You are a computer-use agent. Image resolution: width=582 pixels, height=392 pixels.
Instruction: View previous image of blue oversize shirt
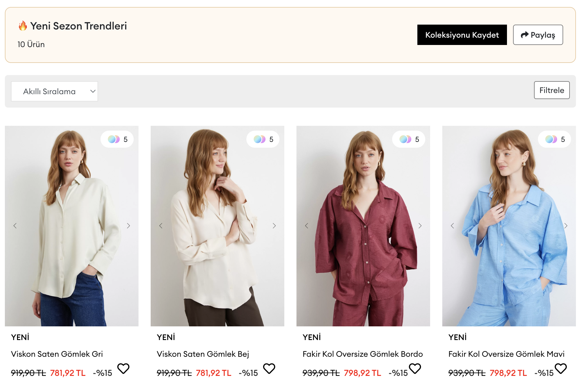[x=452, y=226]
